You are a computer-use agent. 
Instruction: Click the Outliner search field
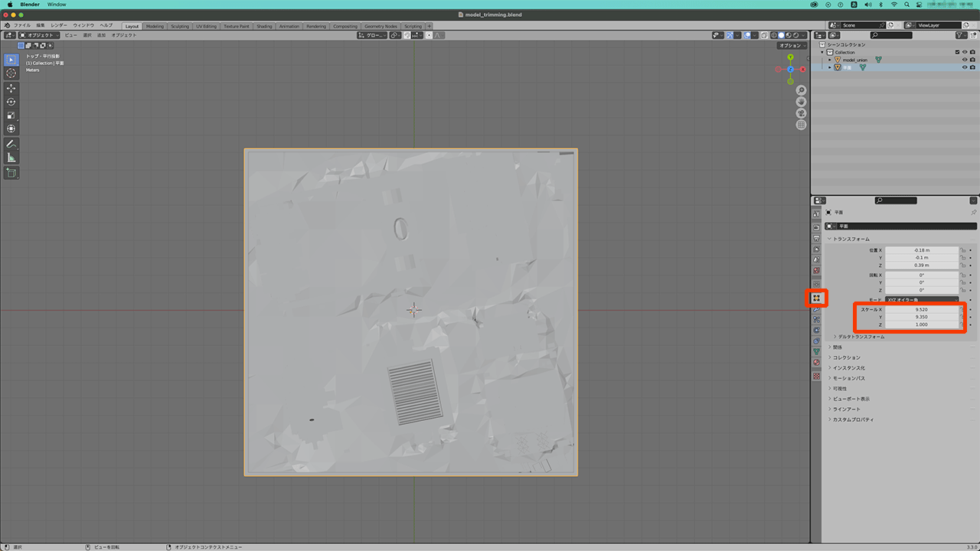892,35
